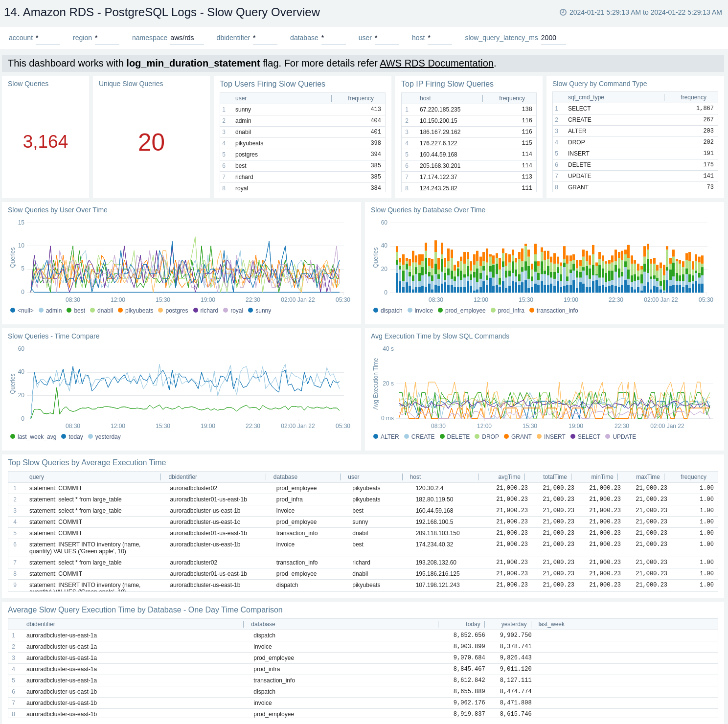728x724 pixels.
Task: Toggle the invoice series in database legend
Action: pyautogui.click(x=421, y=310)
